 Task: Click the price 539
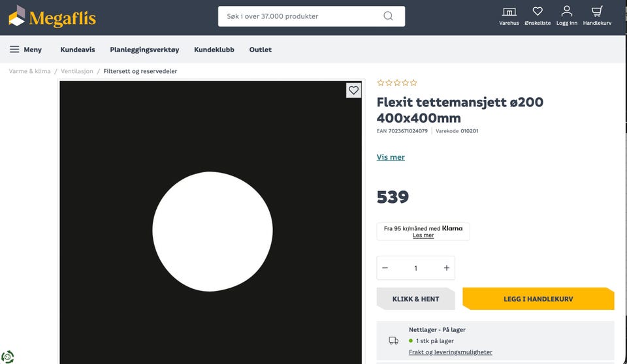point(393,197)
